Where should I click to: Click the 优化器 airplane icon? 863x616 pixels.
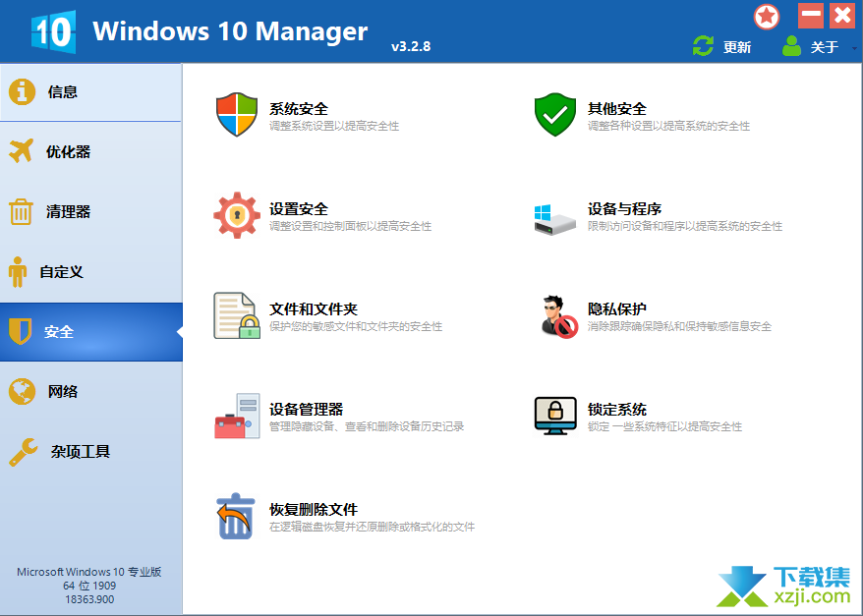(x=21, y=150)
